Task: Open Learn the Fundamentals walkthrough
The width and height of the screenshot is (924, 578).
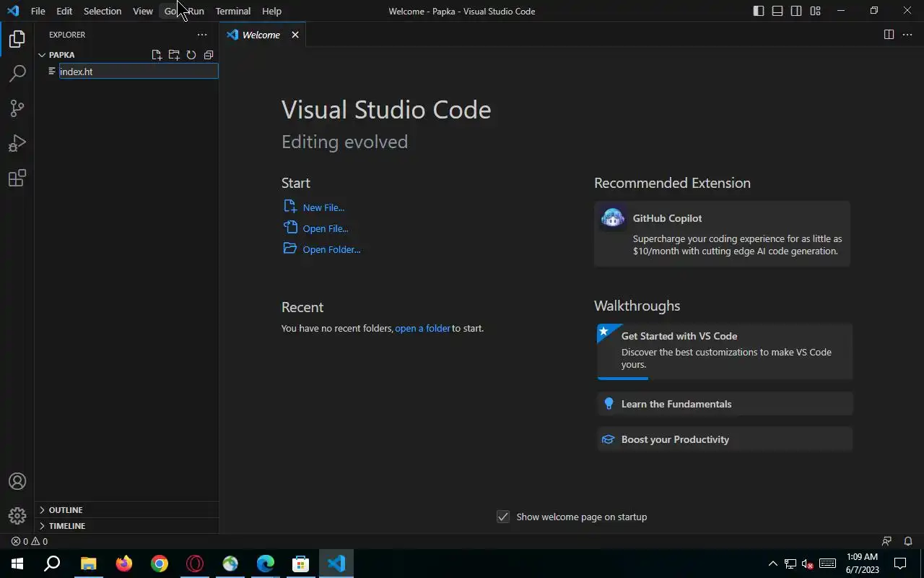Action: [x=725, y=404]
